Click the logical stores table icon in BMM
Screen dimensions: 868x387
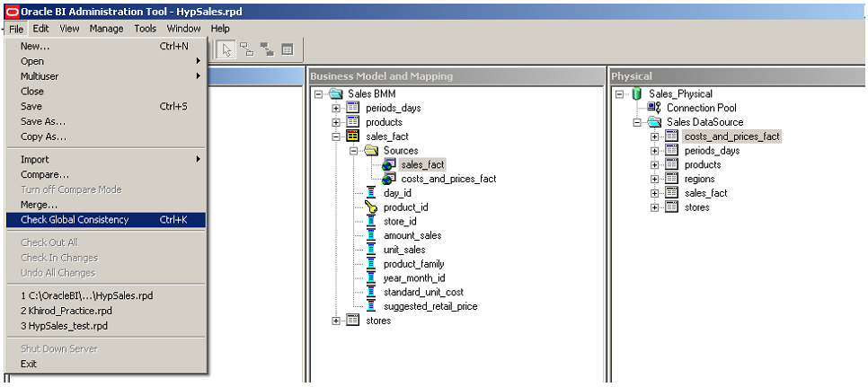[352, 320]
